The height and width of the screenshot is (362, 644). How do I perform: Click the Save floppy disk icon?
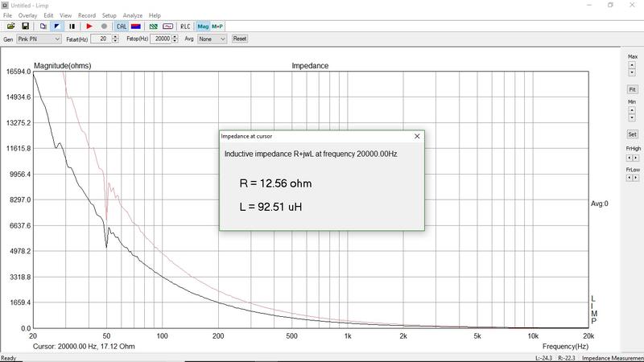click(25, 26)
